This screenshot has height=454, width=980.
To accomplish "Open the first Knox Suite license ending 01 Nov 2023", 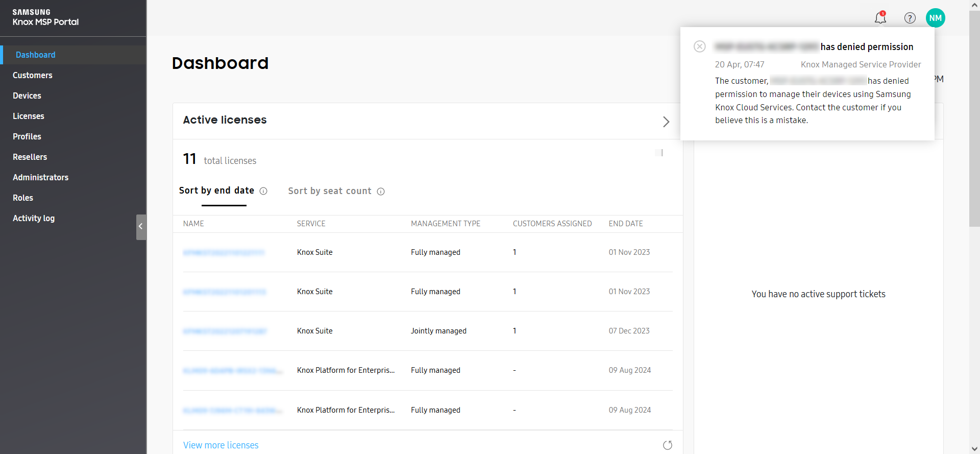I will point(224,252).
